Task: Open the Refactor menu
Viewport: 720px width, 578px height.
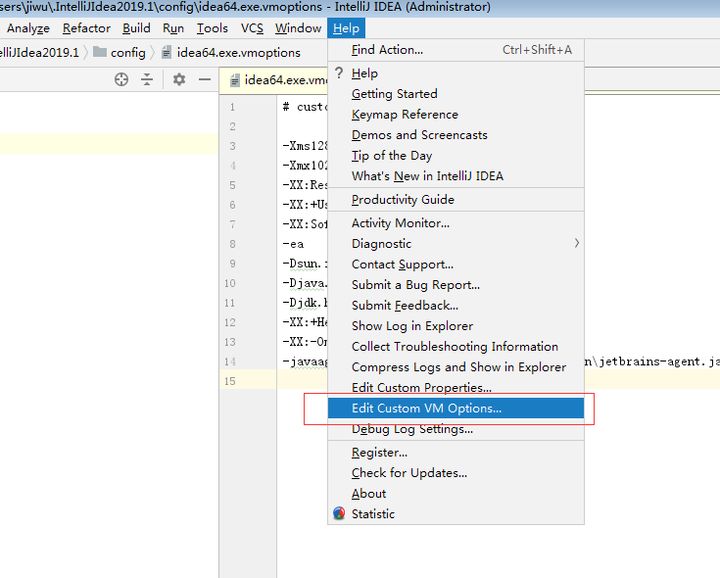Action: (x=87, y=28)
